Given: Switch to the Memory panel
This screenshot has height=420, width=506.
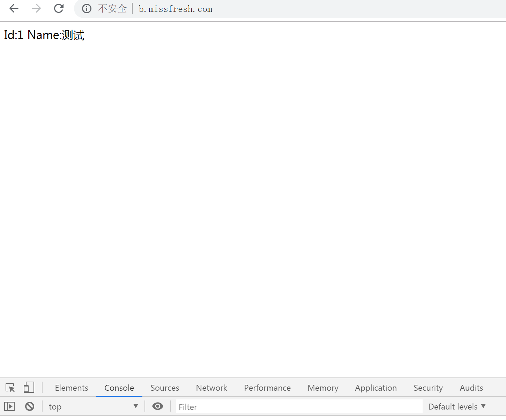Looking at the screenshot, I should [x=323, y=388].
